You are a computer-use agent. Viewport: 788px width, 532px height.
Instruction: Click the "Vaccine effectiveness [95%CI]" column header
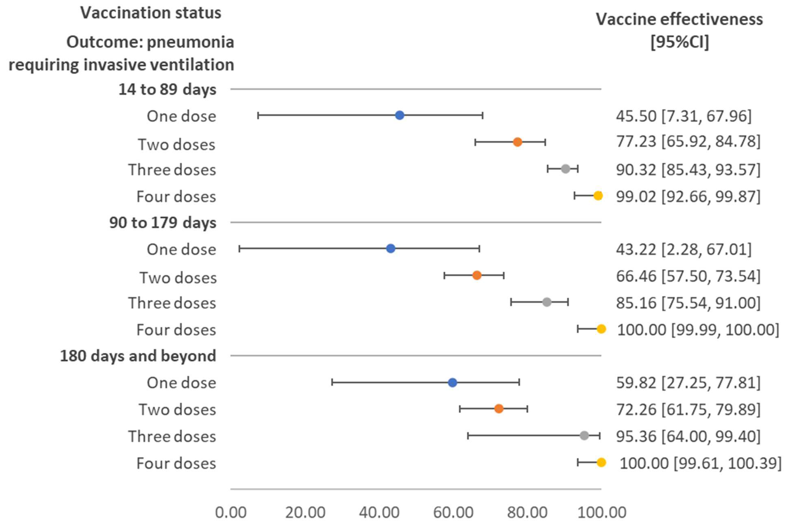(679, 30)
